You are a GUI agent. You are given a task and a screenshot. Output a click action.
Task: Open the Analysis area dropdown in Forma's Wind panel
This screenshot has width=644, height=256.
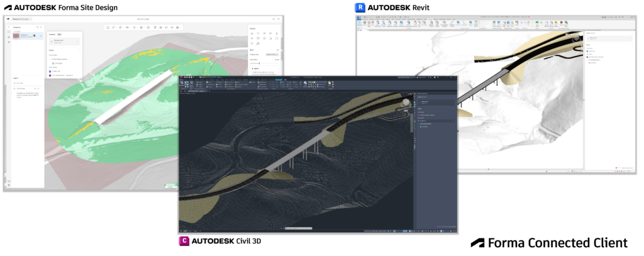pos(272,54)
